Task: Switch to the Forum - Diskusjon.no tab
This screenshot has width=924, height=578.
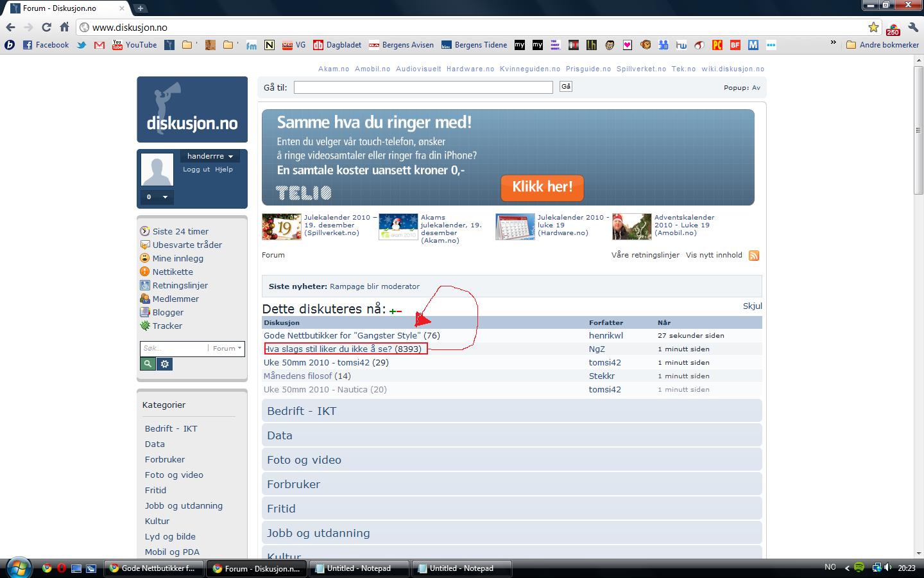Action: click(x=67, y=8)
